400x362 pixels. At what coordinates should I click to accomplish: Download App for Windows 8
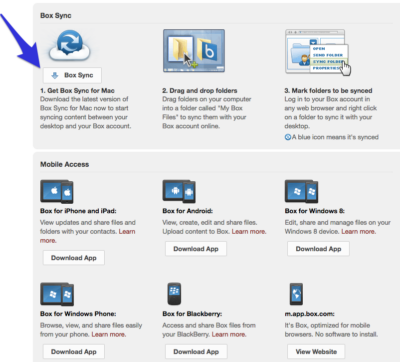click(x=318, y=249)
